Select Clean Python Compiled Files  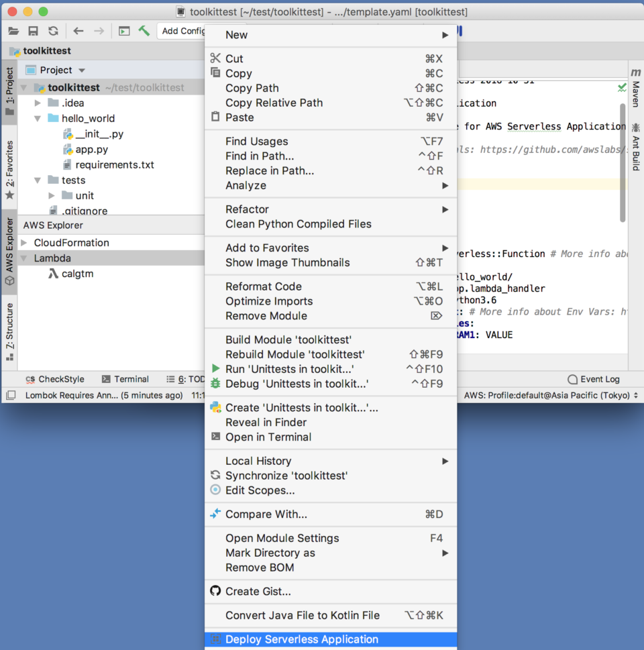pos(331,224)
